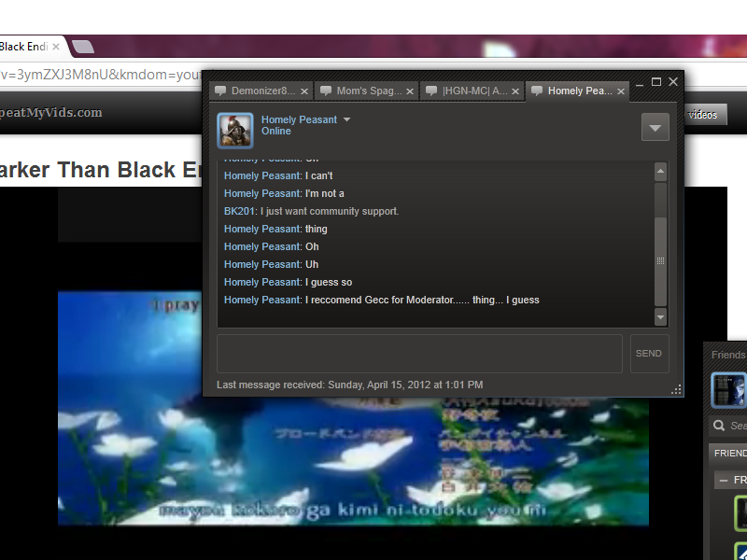Close the Demonizer8 chat tab

pyautogui.click(x=304, y=91)
